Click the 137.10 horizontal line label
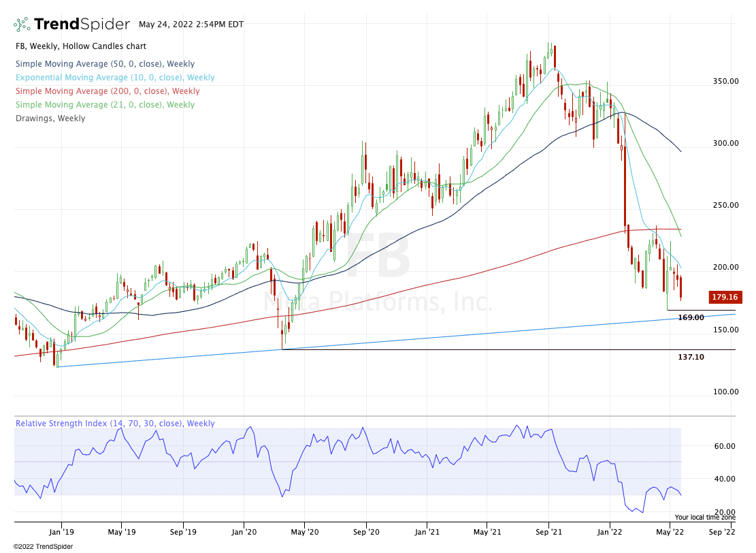 click(691, 357)
